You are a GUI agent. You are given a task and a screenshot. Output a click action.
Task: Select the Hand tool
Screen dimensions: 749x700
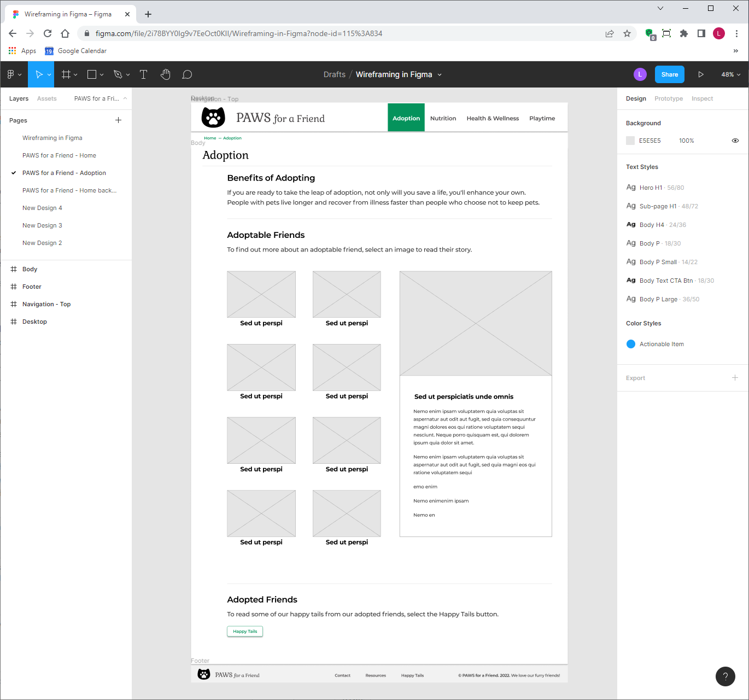(165, 74)
